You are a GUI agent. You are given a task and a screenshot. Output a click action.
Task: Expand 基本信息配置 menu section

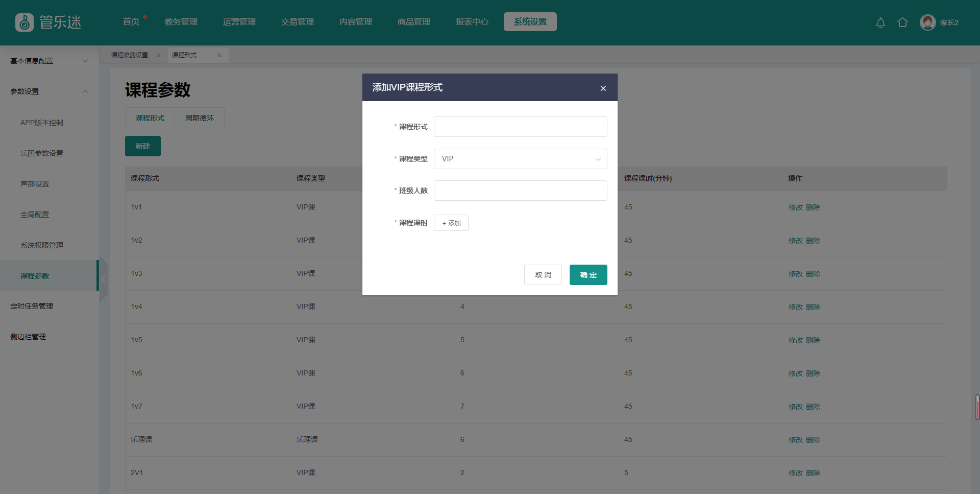pyautogui.click(x=49, y=61)
